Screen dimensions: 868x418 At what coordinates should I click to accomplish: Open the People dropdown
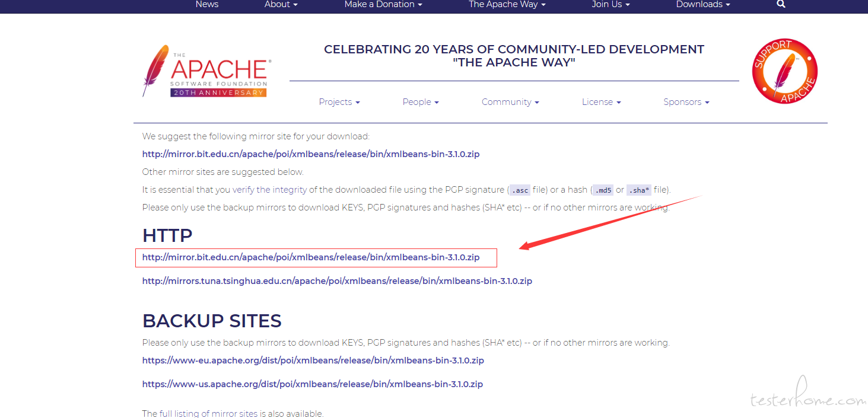pyautogui.click(x=421, y=102)
